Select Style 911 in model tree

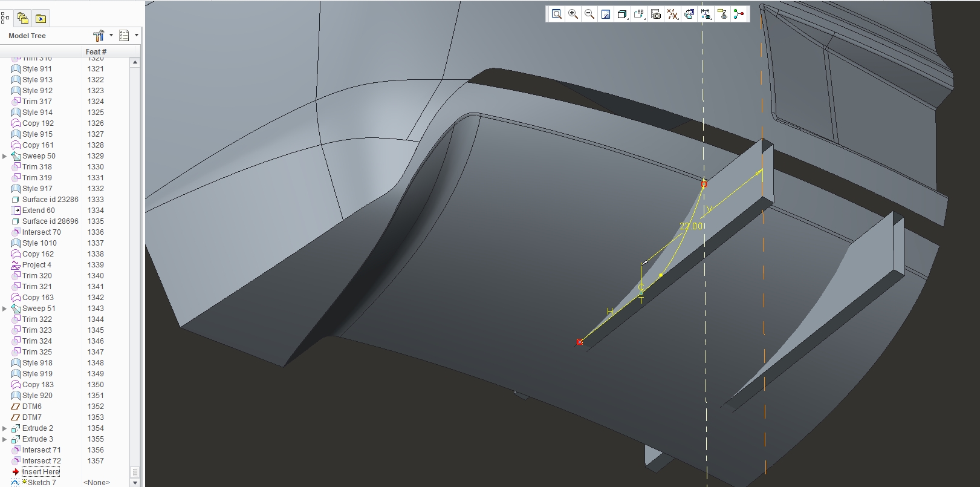click(x=37, y=69)
